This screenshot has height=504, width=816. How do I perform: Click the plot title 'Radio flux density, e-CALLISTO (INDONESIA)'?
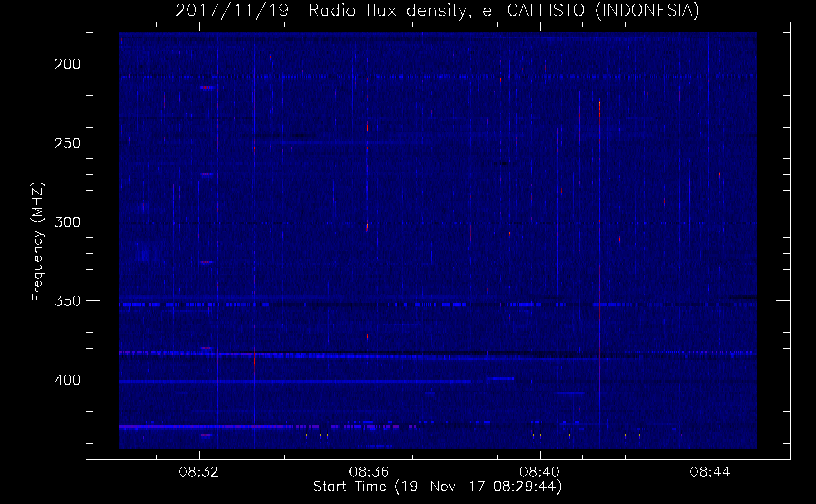click(504, 10)
